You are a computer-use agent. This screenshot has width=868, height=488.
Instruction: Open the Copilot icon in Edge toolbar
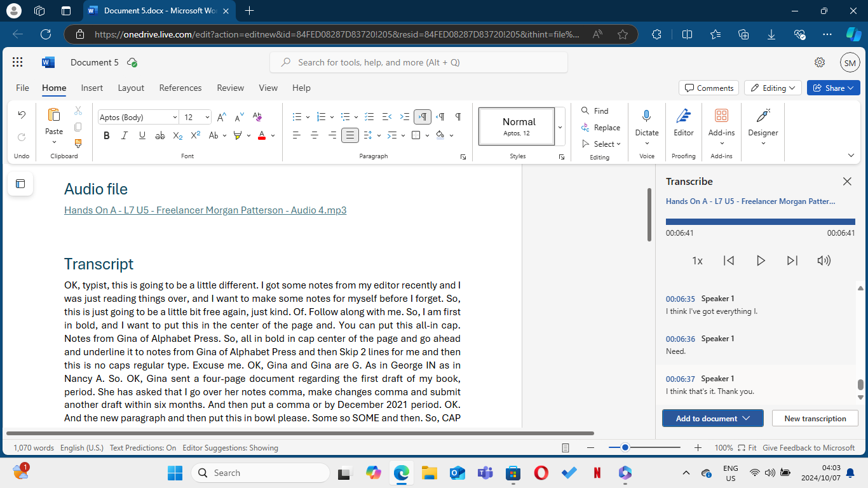(x=853, y=34)
